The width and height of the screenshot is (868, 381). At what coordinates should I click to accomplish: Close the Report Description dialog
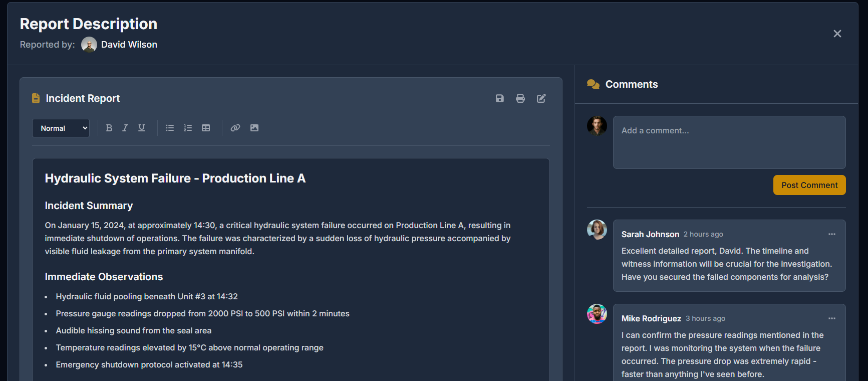(x=837, y=34)
